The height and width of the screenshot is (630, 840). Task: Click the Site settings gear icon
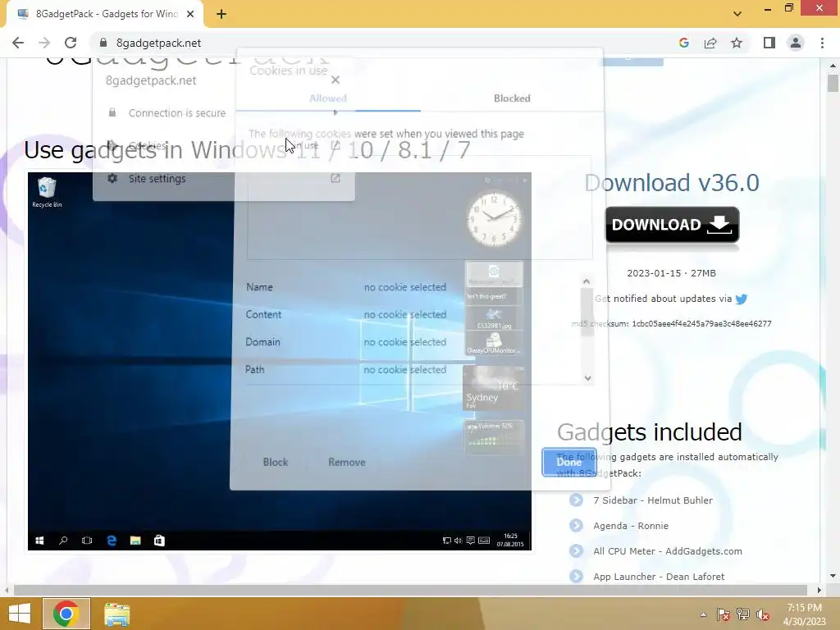(x=112, y=178)
